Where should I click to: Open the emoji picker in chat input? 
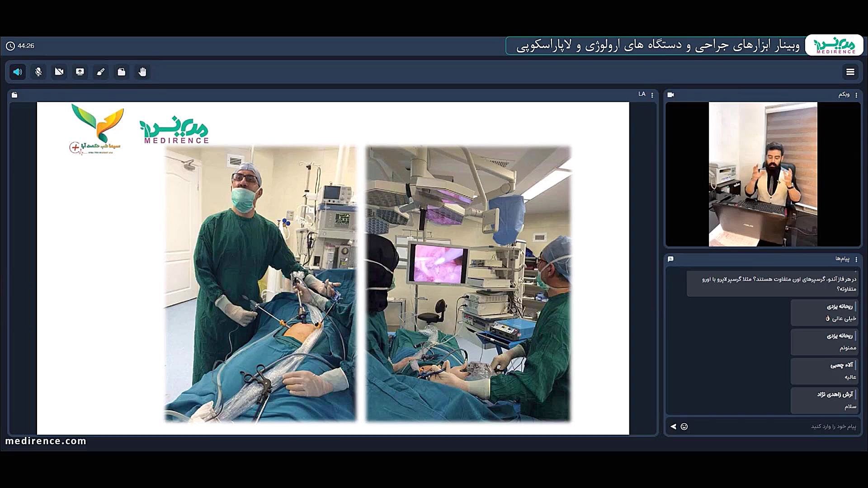(x=684, y=427)
